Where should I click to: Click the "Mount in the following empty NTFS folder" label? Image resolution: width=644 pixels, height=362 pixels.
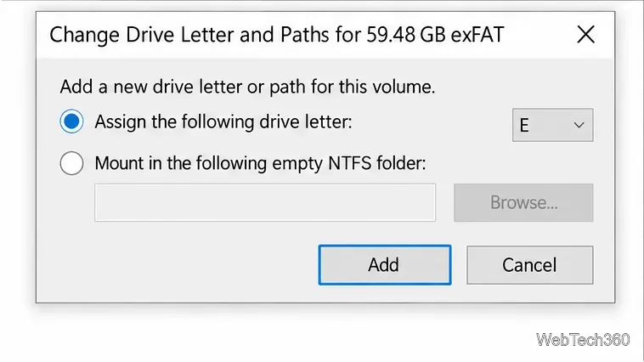[260, 163]
